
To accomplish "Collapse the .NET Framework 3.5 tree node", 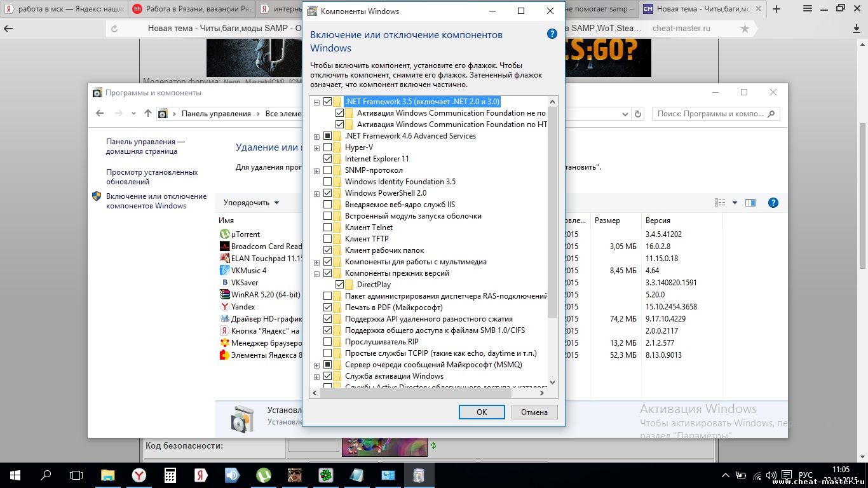I will tap(316, 102).
